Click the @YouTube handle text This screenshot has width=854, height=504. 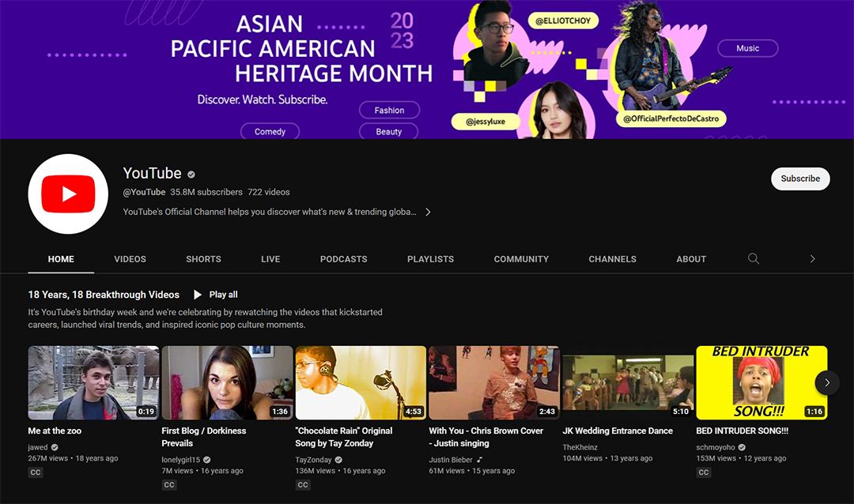(145, 192)
